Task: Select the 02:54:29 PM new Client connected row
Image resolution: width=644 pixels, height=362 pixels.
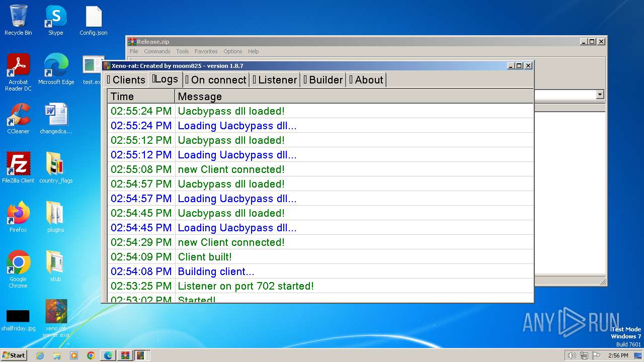Action: [x=320, y=242]
